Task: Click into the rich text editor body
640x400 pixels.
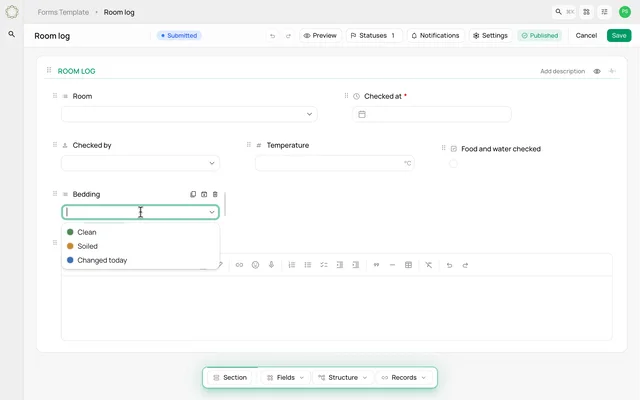Action: click(x=337, y=308)
